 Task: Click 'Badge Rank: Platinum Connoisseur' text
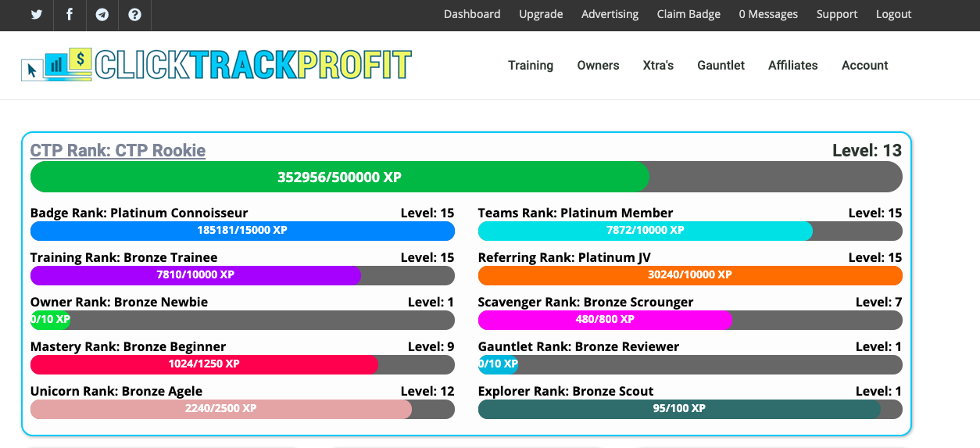(x=139, y=213)
